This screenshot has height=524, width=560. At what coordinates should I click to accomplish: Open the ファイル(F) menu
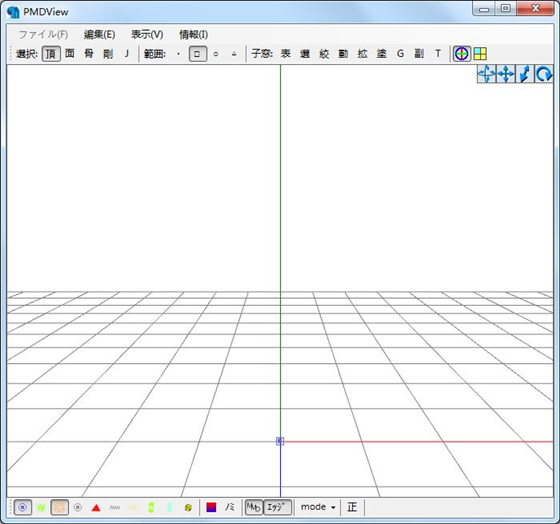pyautogui.click(x=43, y=34)
